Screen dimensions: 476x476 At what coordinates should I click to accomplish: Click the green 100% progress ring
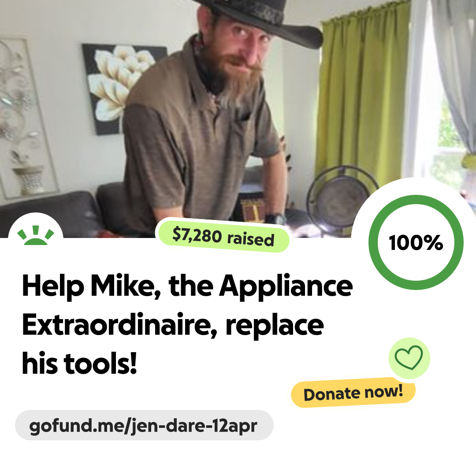[416, 242]
